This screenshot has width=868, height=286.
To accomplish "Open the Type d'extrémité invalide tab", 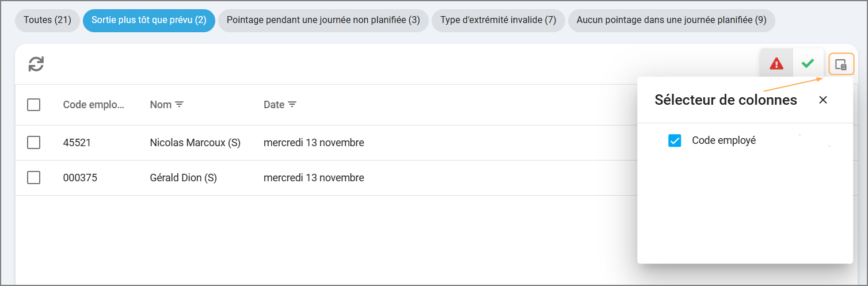I will pyautogui.click(x=498, y=20).
